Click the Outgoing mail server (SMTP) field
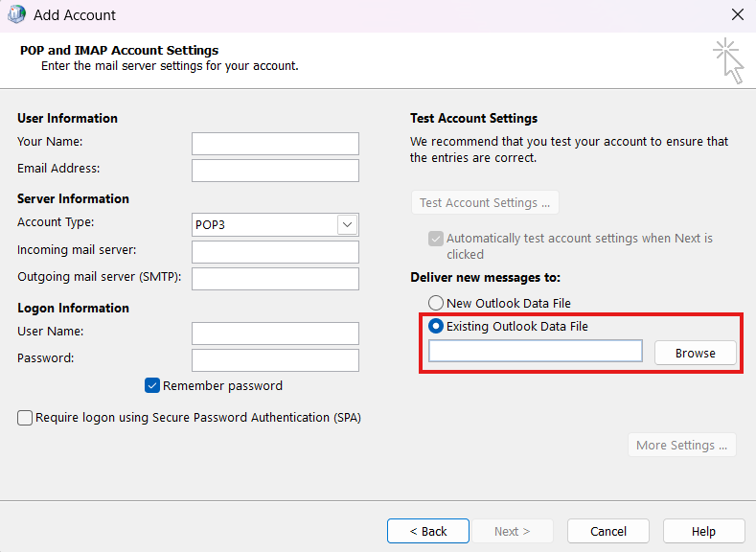 (275, 279)
